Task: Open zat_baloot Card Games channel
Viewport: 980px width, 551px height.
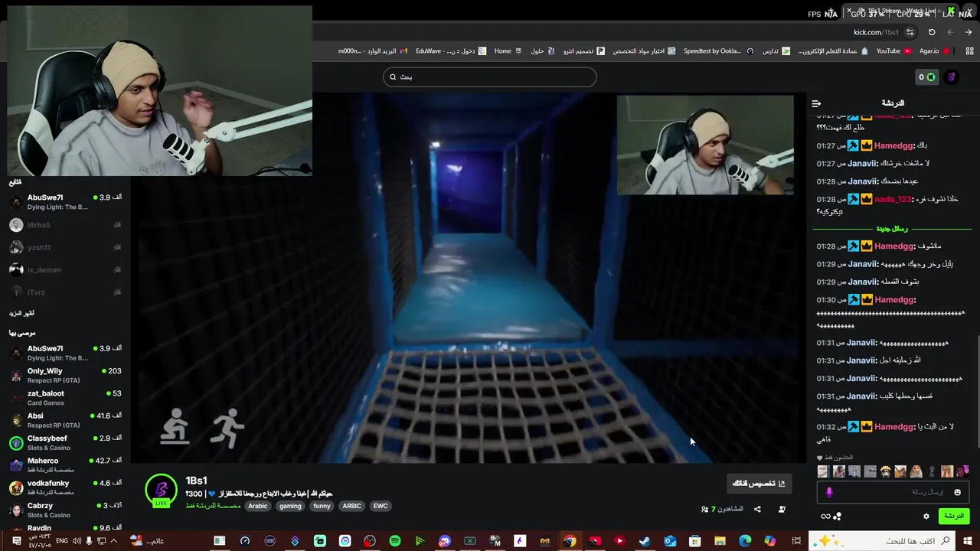Action: 65,398
